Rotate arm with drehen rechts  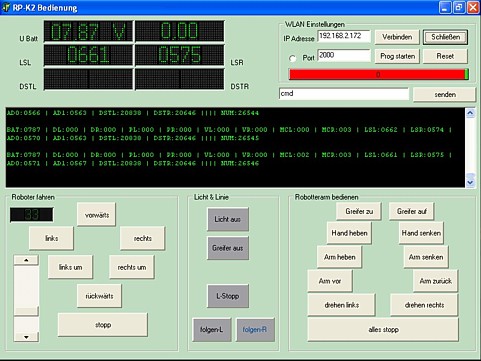tap(424, 305)
